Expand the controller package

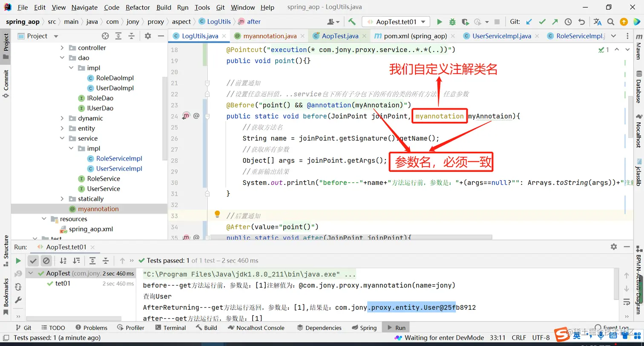click(62, 48)
